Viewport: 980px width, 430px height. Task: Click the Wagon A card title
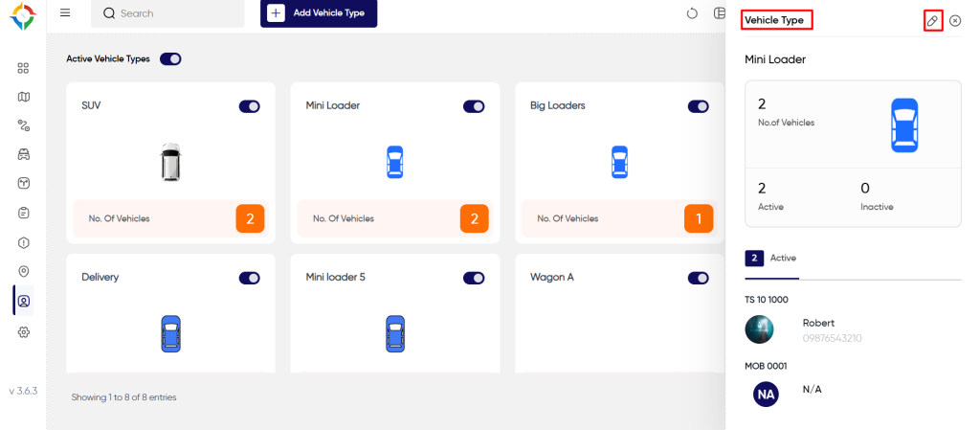point(552,277)
